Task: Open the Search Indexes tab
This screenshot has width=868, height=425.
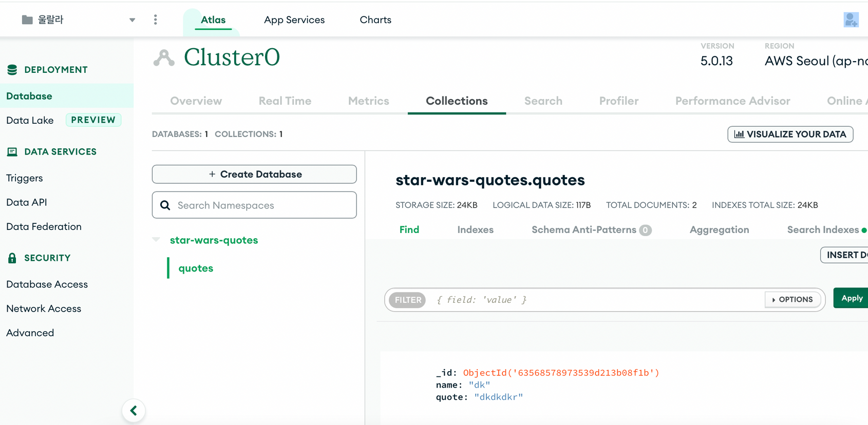Action: (x=827, y=229)
